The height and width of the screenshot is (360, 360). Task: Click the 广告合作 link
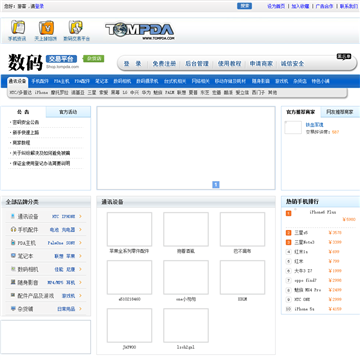324,6
